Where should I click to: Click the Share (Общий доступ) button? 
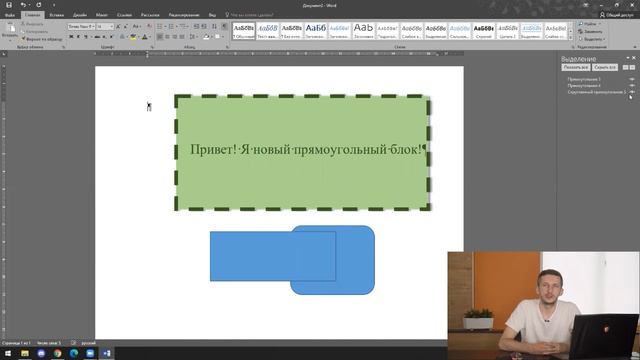pyautogui.click(x=617, y=15)
